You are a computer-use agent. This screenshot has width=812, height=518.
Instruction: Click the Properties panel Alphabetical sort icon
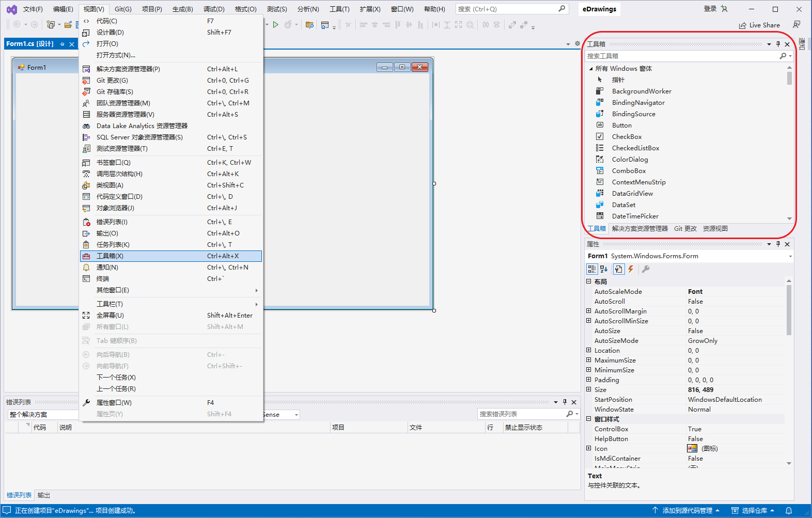coord(604,269)
